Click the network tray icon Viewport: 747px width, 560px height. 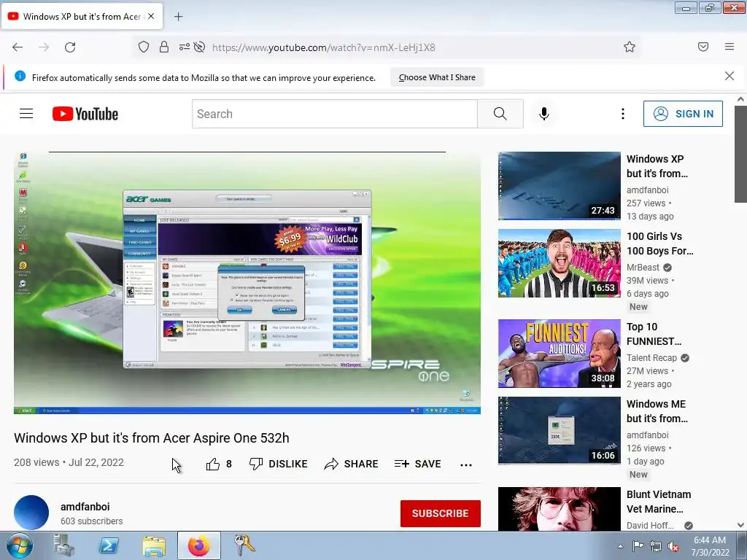656,546
